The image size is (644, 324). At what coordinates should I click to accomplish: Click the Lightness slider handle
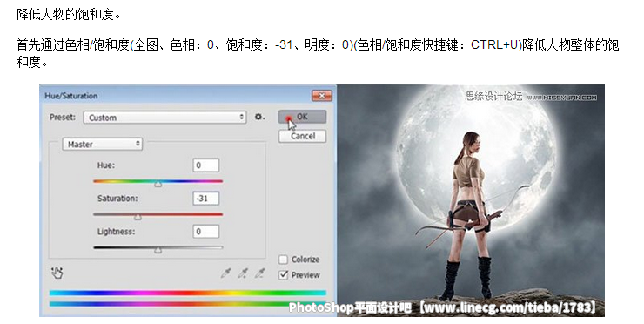158,250
